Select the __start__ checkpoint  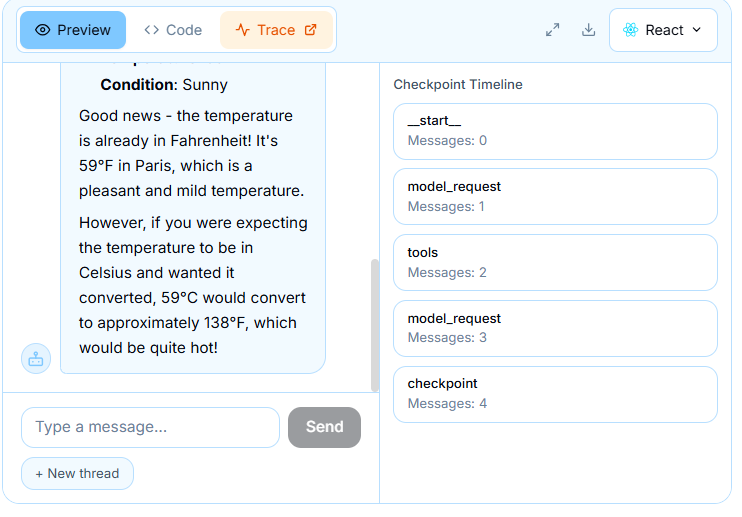(555, 131)
